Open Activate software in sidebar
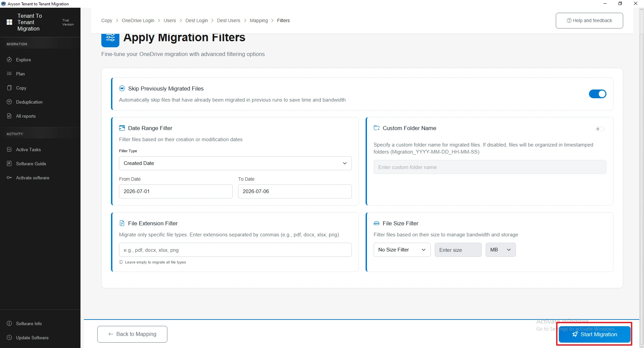644x348 pixels. [40, 178]
